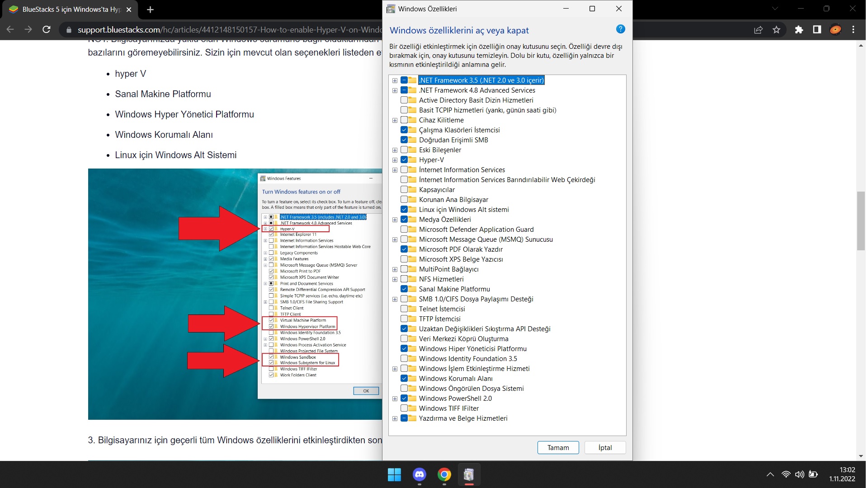Expand the .NET Framework 4.8 Advanced Services node

coord(395,91)
